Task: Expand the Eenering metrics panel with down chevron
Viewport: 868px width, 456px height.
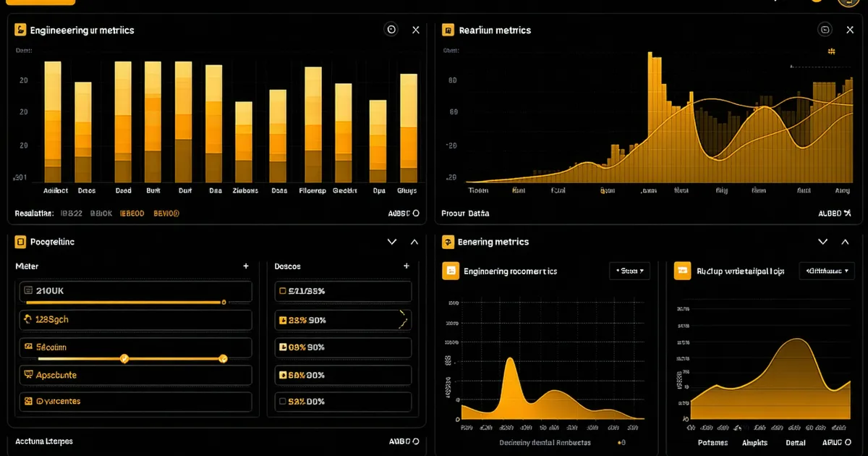Action: pos(822,242)
